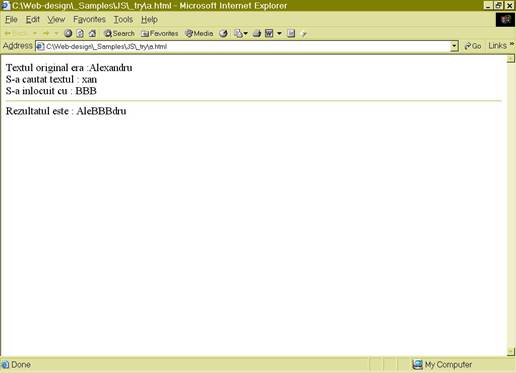Click the Stop loading icon

pos(68,33)
